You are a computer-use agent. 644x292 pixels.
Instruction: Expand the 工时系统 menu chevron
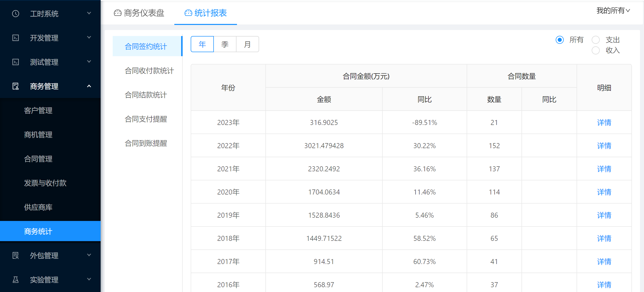89,13
